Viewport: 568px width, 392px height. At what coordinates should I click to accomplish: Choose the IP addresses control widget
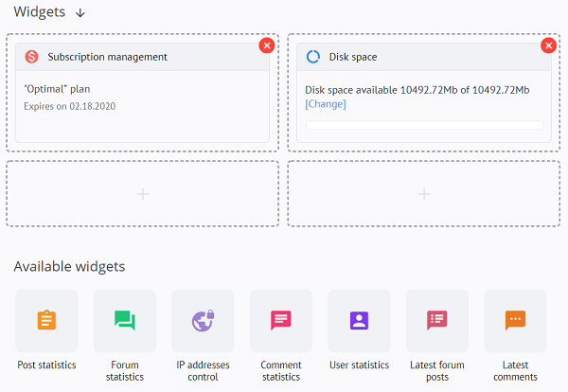tap(203, 321)
